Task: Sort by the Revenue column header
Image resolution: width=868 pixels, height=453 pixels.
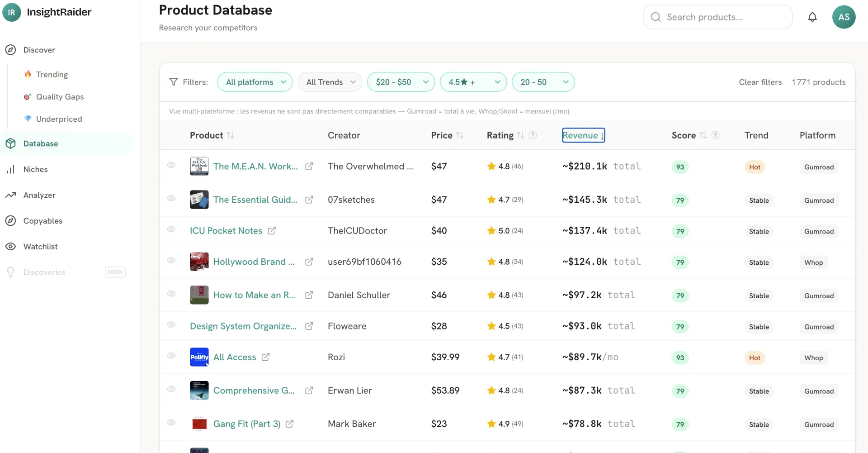Action: (583, 135)
